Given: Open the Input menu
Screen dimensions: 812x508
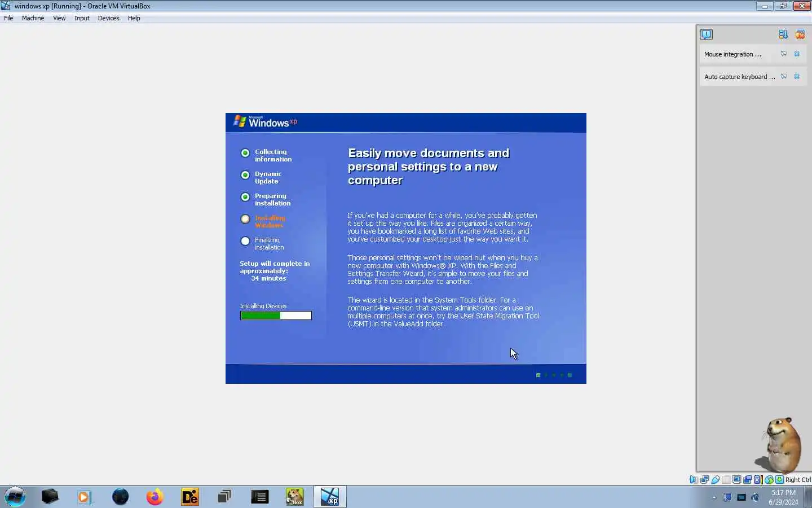Looking at the screenshot, I should tap(82, 18).
